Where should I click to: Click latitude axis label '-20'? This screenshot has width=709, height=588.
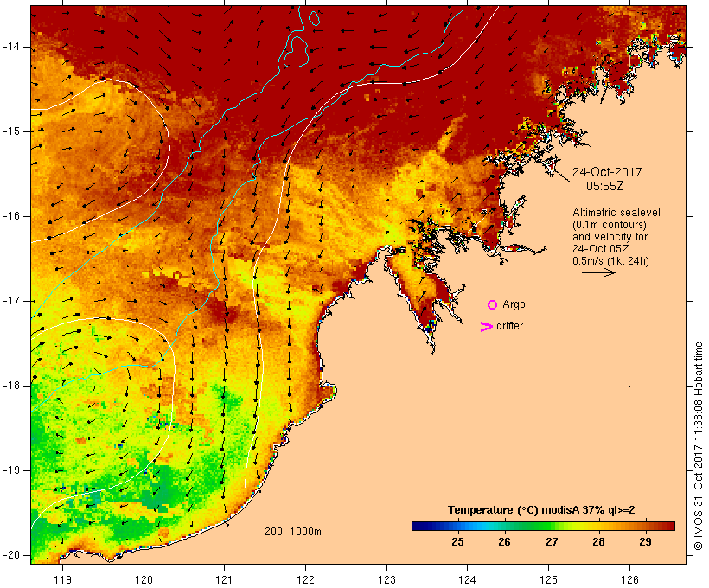[11, 555]
